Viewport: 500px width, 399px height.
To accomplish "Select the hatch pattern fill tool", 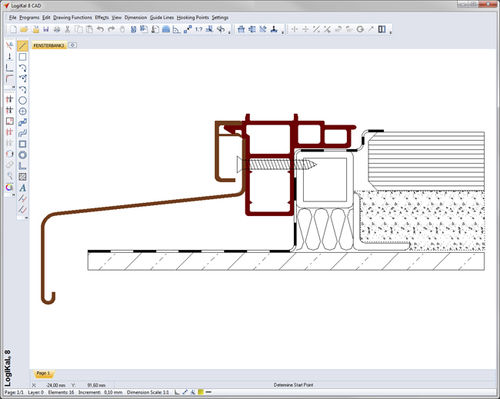I will pyautogui.click(x=22, y=177).
